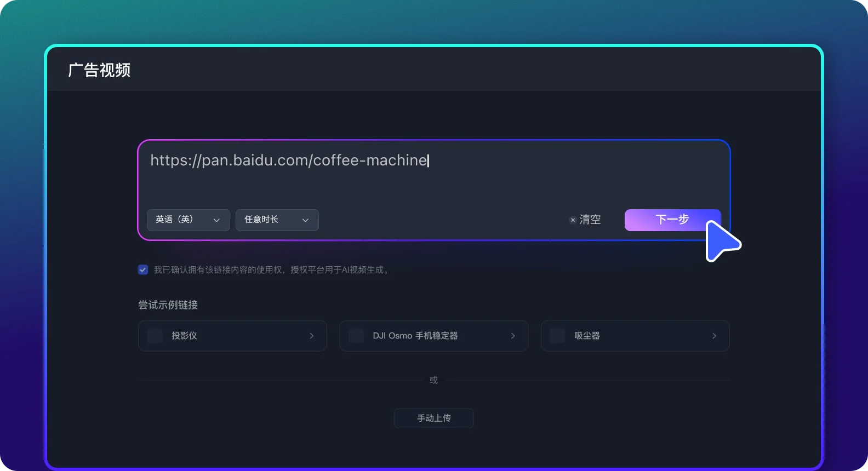Click the 投影仪 example thumbnail icon
Image resolution: width=868 pixels, height=471 pixels.
tap(155, 336)
